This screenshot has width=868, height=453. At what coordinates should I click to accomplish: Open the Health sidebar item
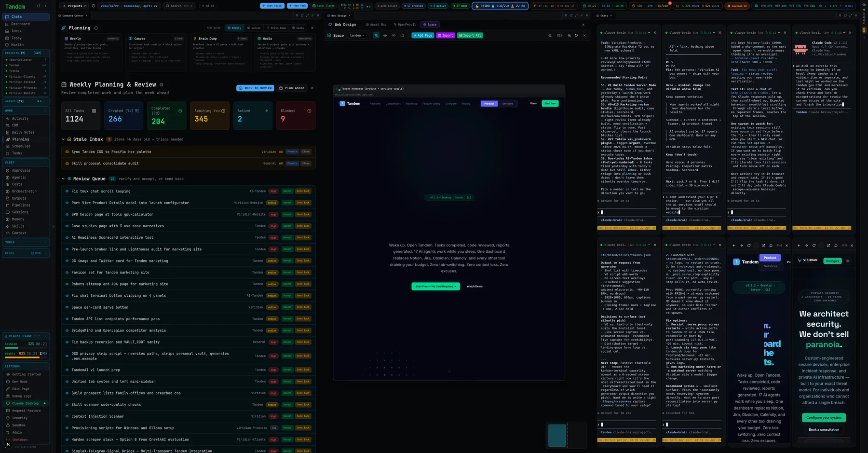[26, 45]
